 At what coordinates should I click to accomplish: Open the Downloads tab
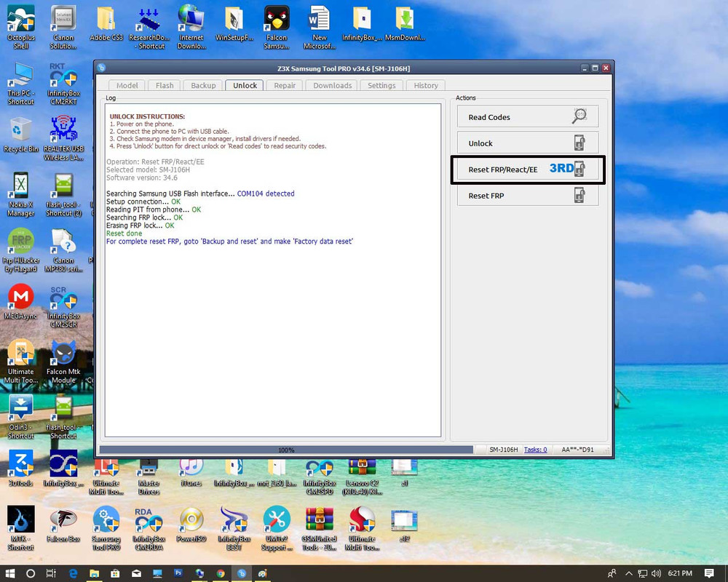click(x=333, y=85)
